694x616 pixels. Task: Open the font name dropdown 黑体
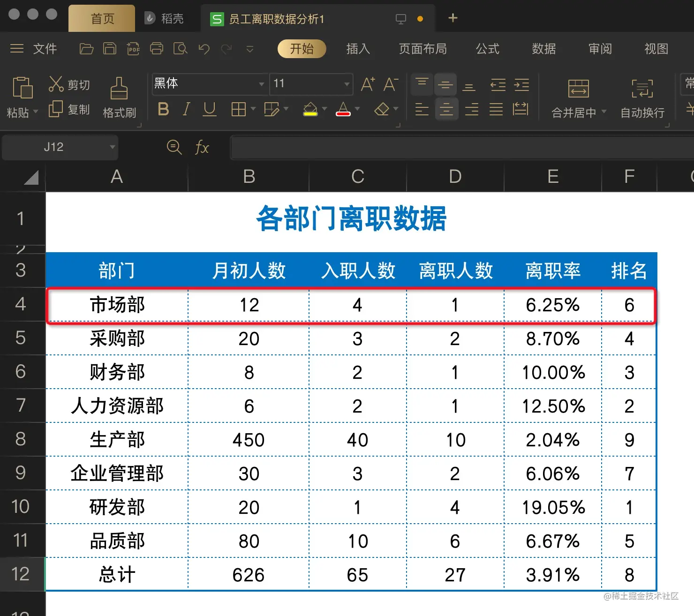(x=261, y=84)
